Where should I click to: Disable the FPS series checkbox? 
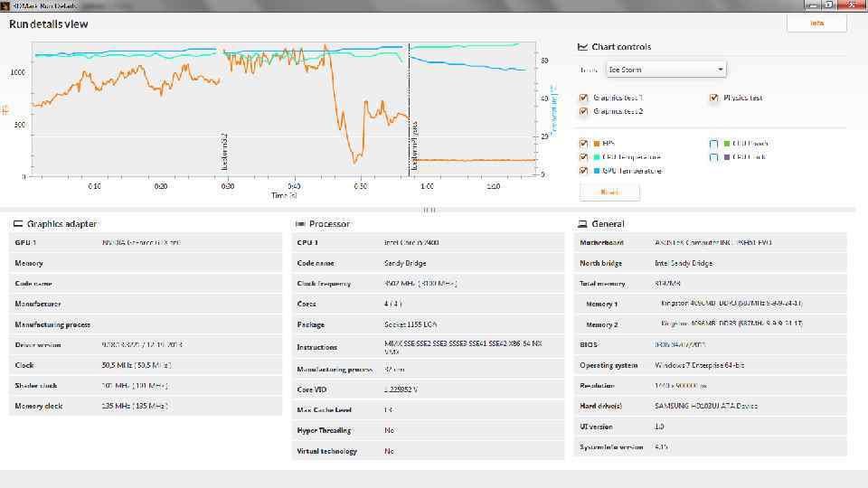pyautogui.click(x=584, y=144)
